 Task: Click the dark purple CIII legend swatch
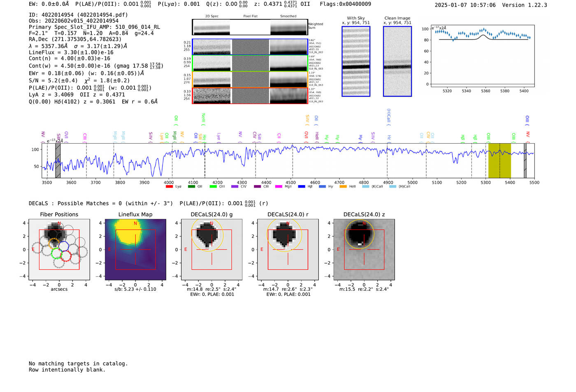258,187
